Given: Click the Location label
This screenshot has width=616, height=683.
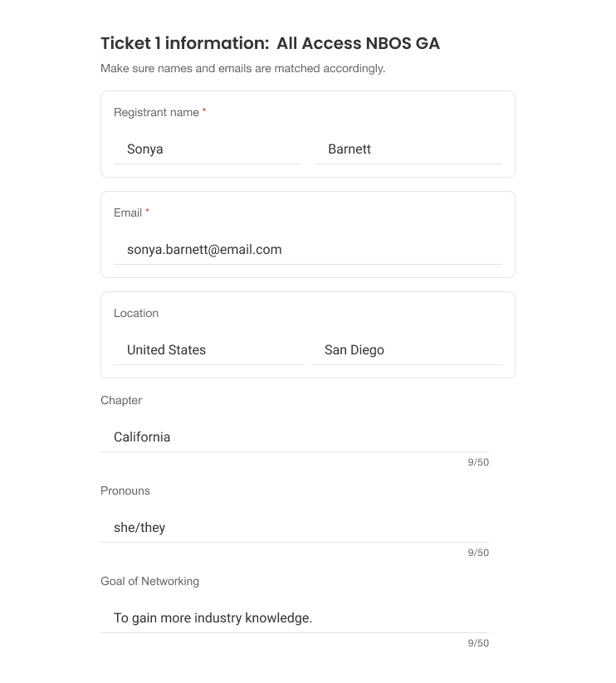Looking at the screenshot, I should click(x=135, y=313).
